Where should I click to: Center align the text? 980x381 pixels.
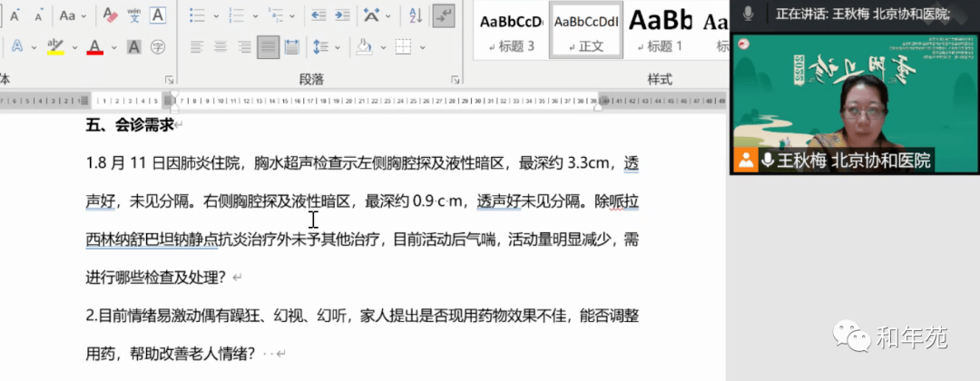tap(220, 47)
